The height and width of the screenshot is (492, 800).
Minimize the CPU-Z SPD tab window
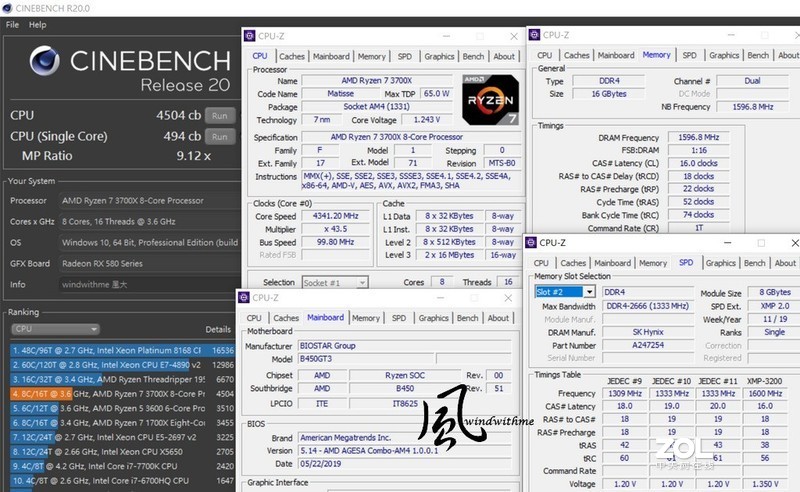click(728, 243)
